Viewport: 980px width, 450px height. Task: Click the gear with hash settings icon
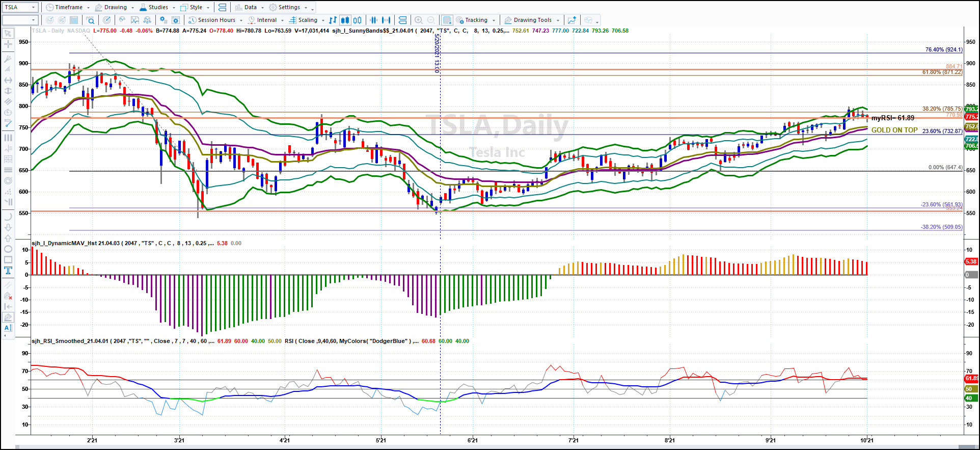click(x=164, y=20)
